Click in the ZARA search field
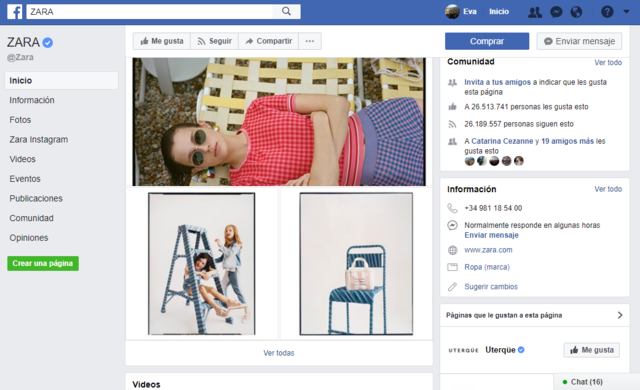The height and width of the screenshot is (390, 640). point(149,11)
